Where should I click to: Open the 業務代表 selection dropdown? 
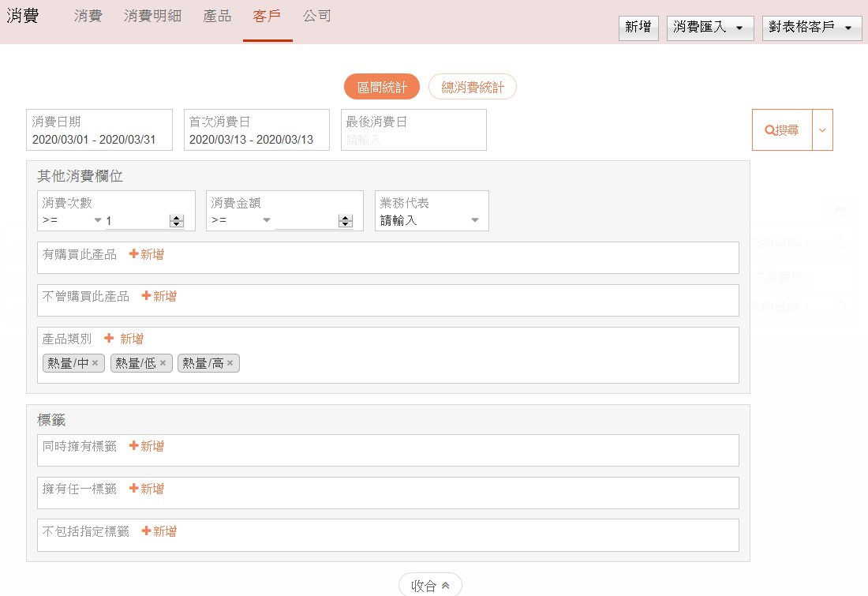pos(431,220)
